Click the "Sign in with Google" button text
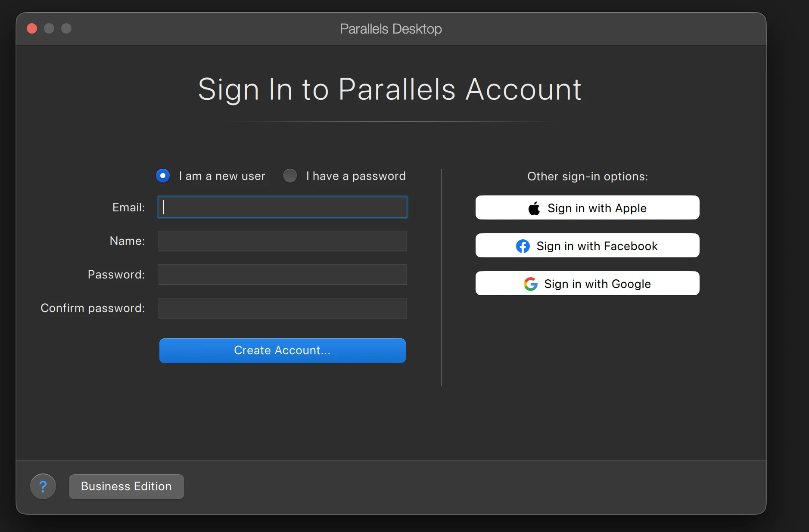 coord(597,284)
